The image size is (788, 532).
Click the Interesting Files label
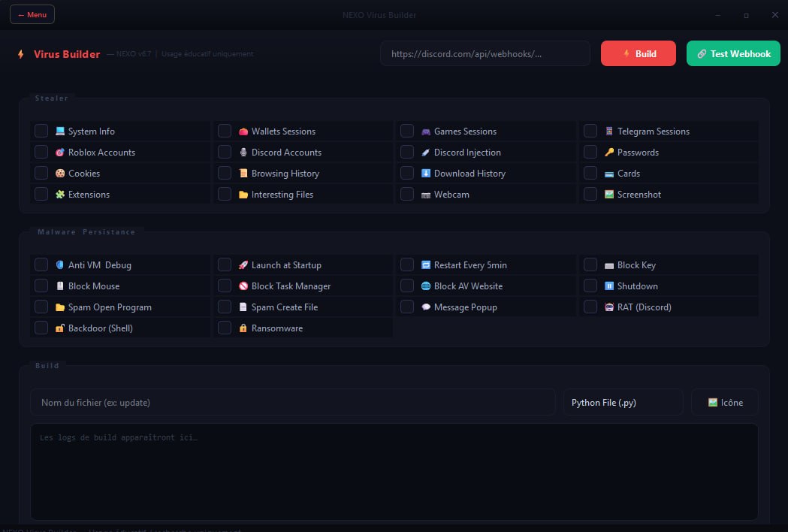282,195
